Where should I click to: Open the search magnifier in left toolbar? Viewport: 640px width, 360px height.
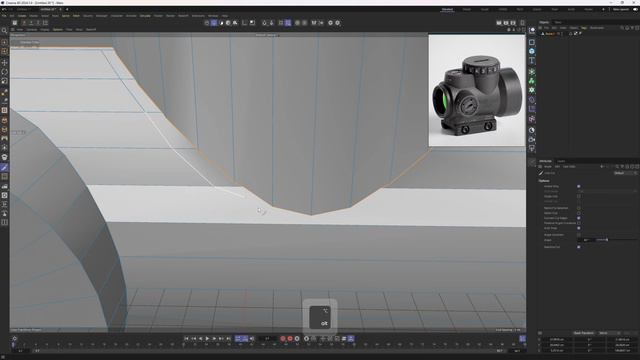click(x=4, y=31)
